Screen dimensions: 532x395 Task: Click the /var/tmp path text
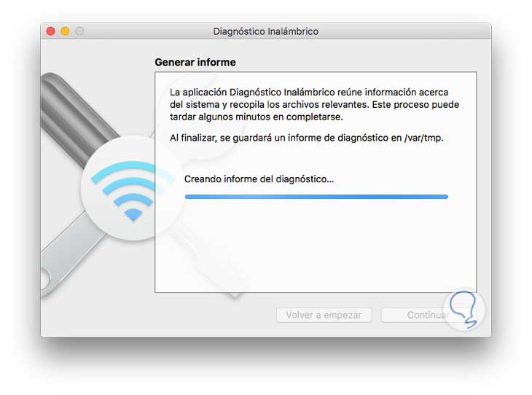[x=423, y=138]
